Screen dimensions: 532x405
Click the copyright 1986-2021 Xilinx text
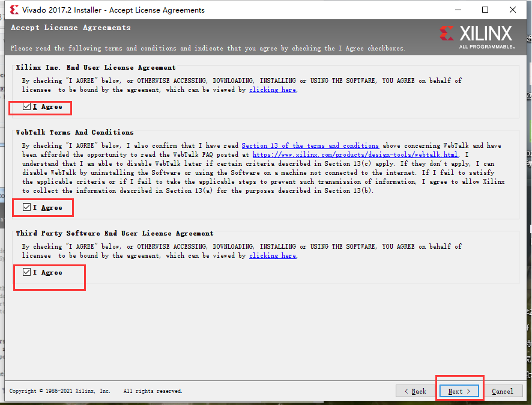[x=95, y=391]
